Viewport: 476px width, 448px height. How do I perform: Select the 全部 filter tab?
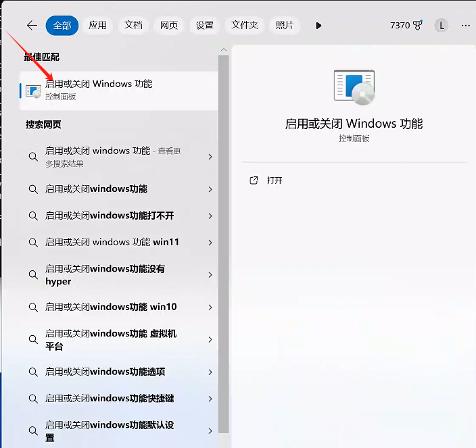pos(62,26)
